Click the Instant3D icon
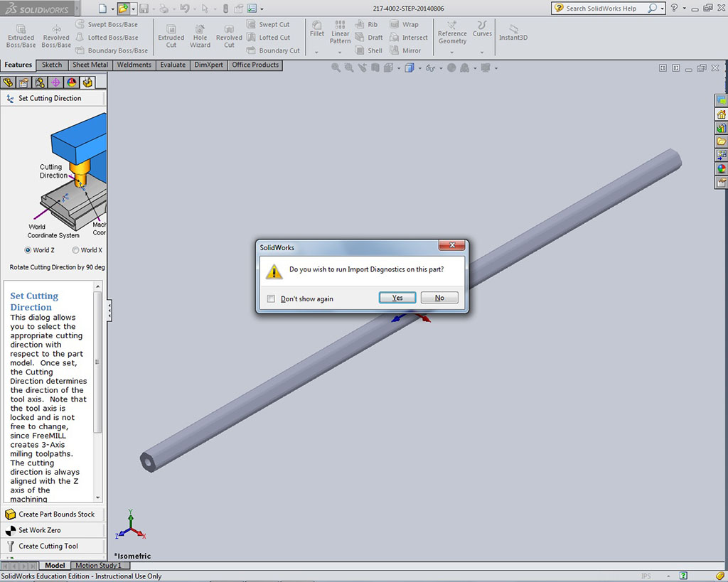Viewport: 728px width, 582px height. 513,33
